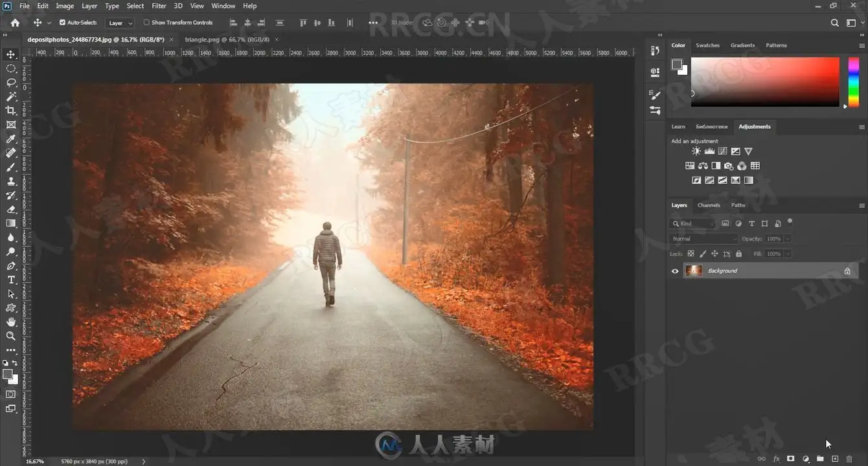This screenshot has height=466, width=868.
Task: Hide the Background layer eye icon
Action: [x=675, y=271]
